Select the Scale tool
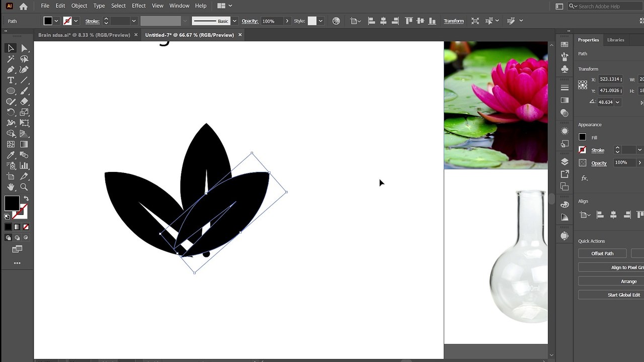The image size is (644, 362). click(24, 112)
